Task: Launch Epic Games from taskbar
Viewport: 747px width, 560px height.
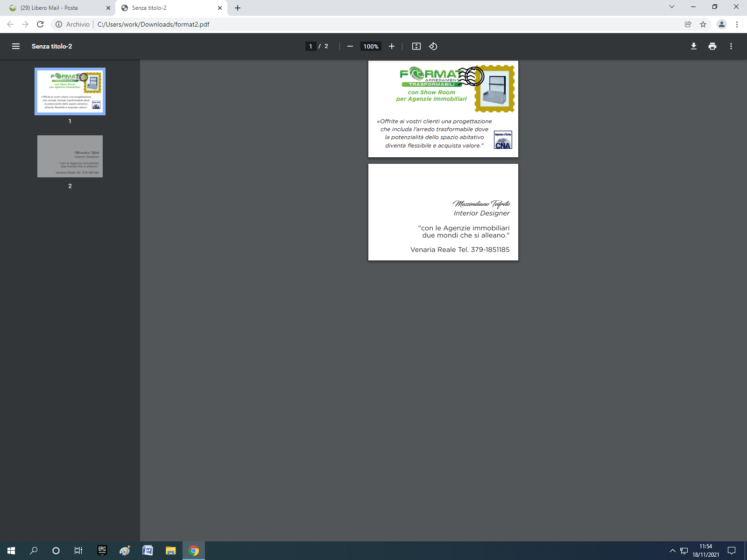Action: tap(102, 551)
